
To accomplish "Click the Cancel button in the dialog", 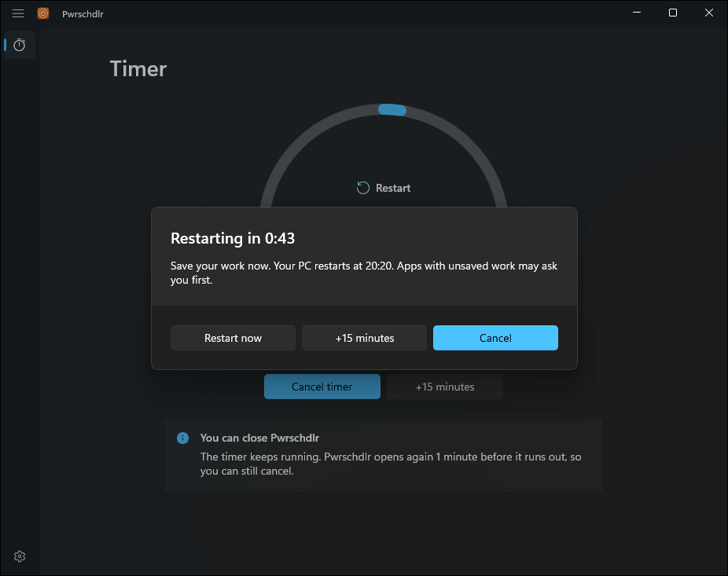I will (495, 338).
